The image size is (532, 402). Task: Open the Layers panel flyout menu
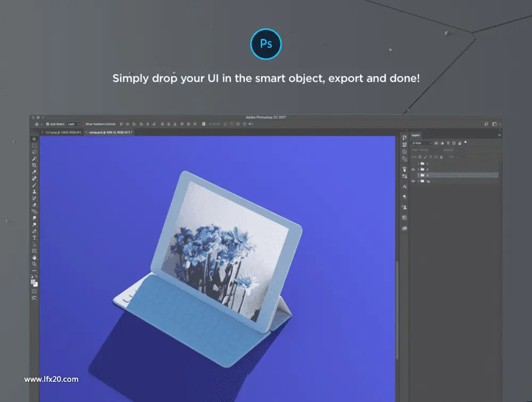[x=500, y=135]
